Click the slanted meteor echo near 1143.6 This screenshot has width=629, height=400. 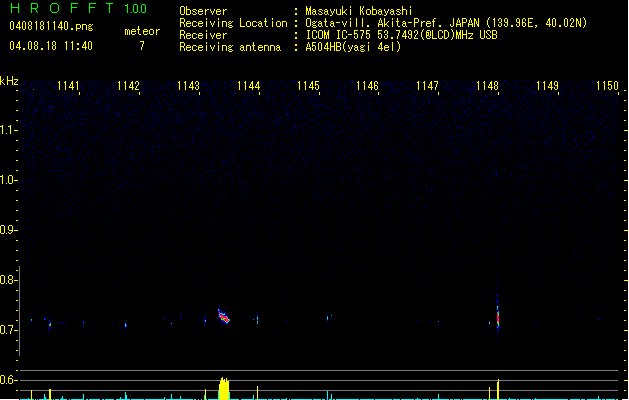click(x=223, y=317)
